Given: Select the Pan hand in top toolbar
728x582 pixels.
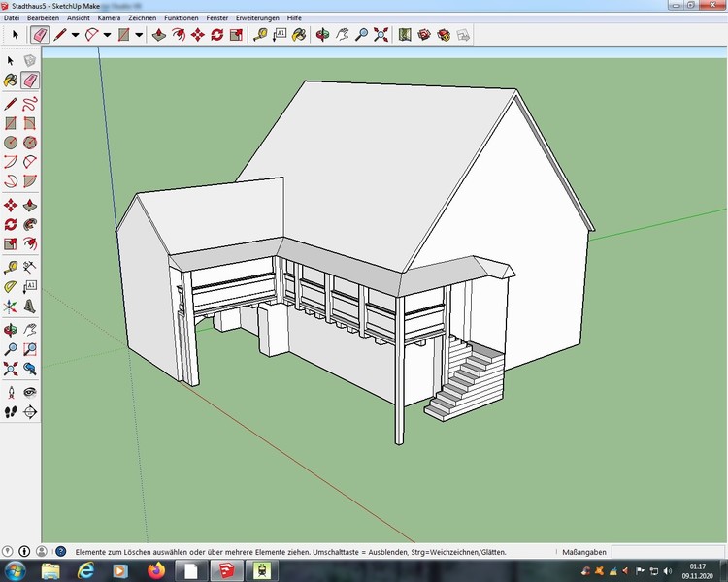Looking at the screenshot, I should point(343,35).
